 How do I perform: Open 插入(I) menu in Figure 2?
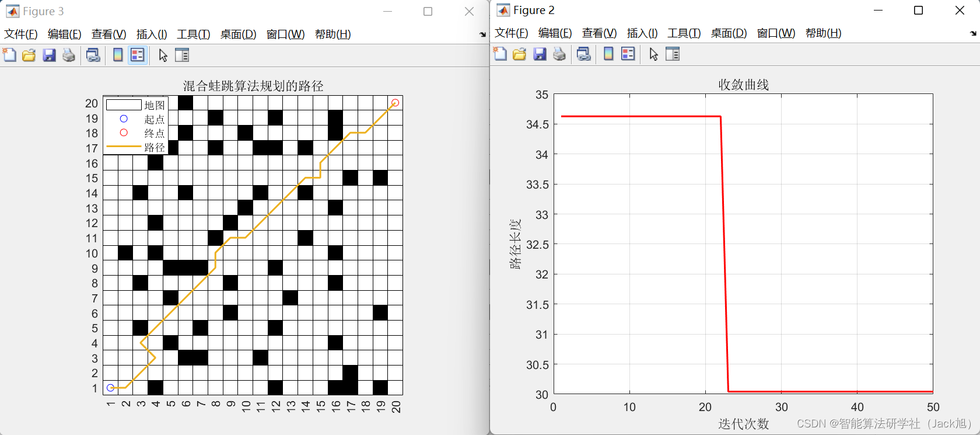(x=642, y=33)
